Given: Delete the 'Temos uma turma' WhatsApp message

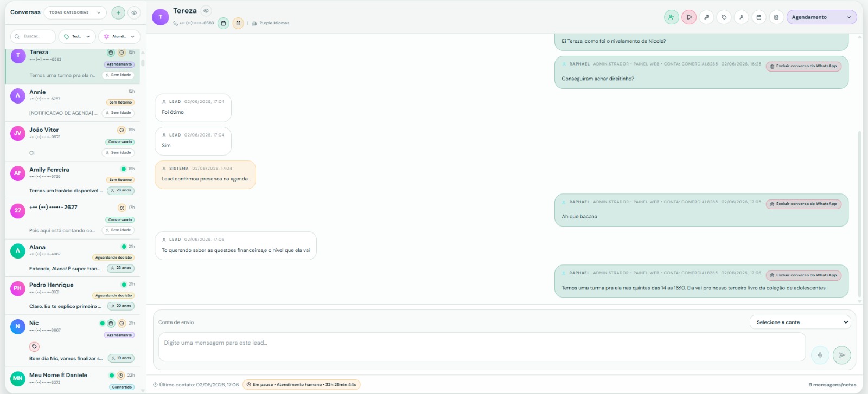Looking at the screenshot, I should (x=803, y=275).
